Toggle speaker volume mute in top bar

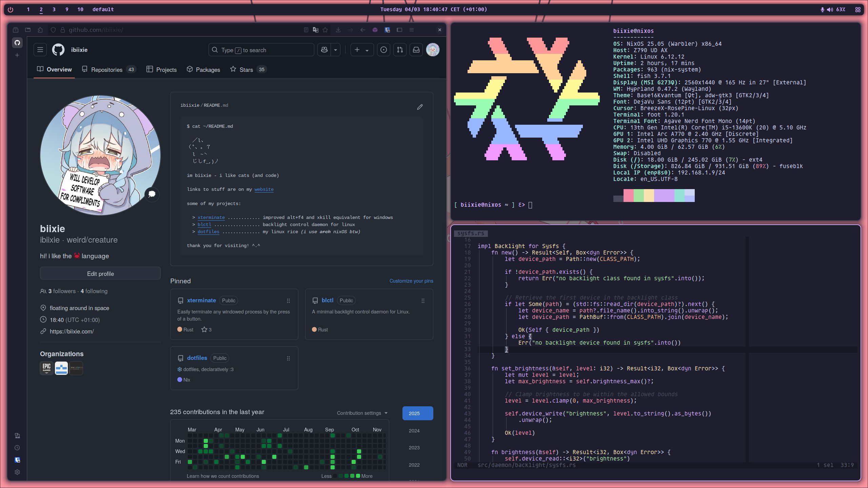(x=830, y=9)
